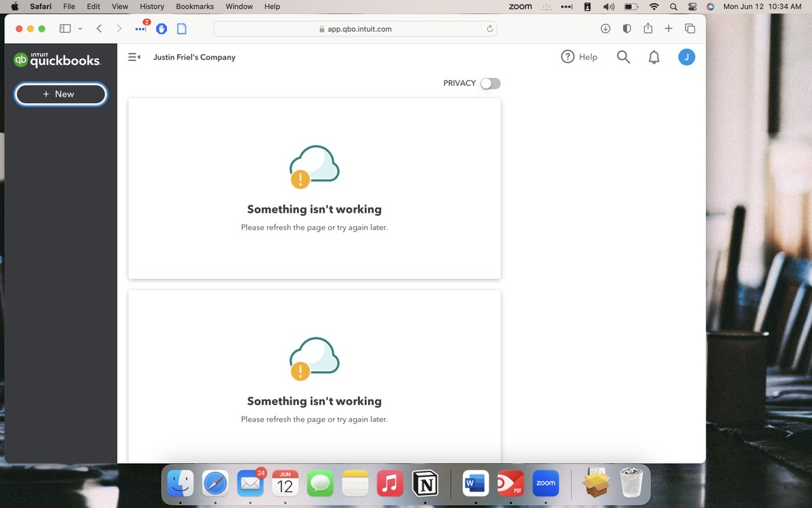Click the Safari Share icon

648,28
